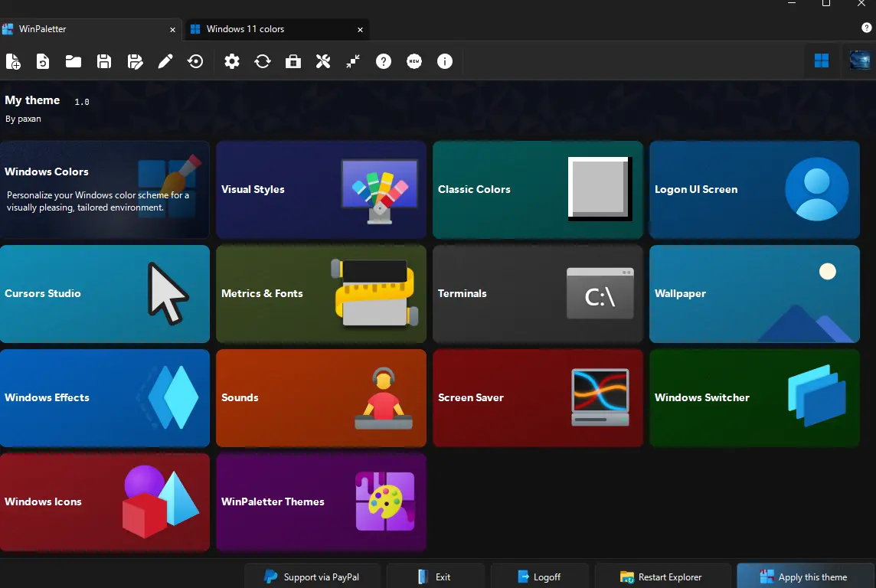Click the '1.0' version text
Screen dimensions: 876x588
(82, 102)
